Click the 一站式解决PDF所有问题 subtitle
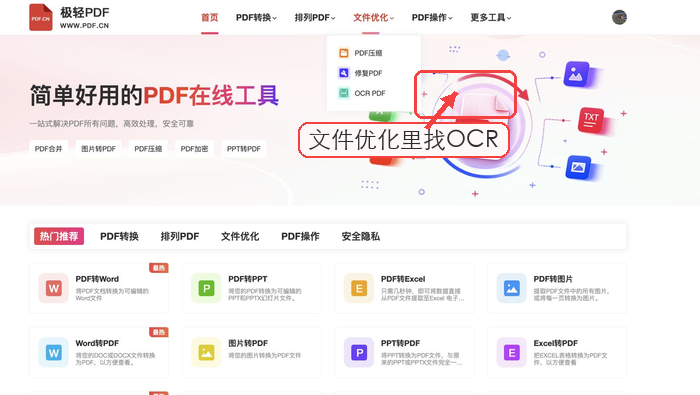The image size is (700, 395). click(112, 124)
